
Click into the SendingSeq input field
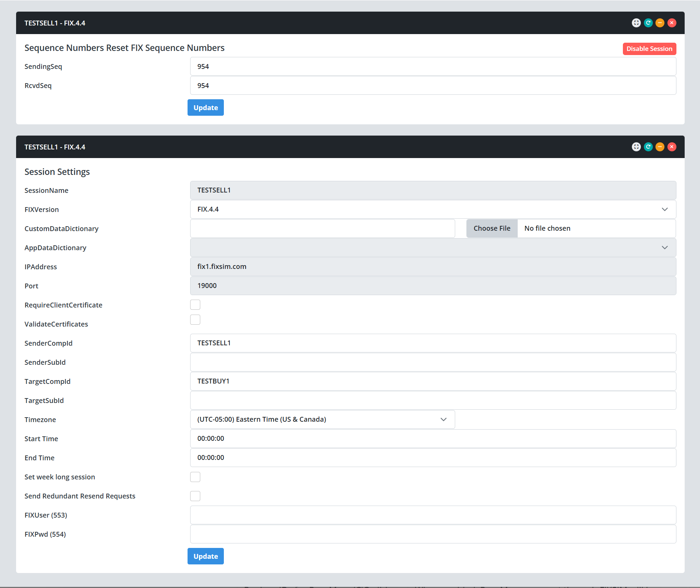pyautogui.click(x=433, y=67)
